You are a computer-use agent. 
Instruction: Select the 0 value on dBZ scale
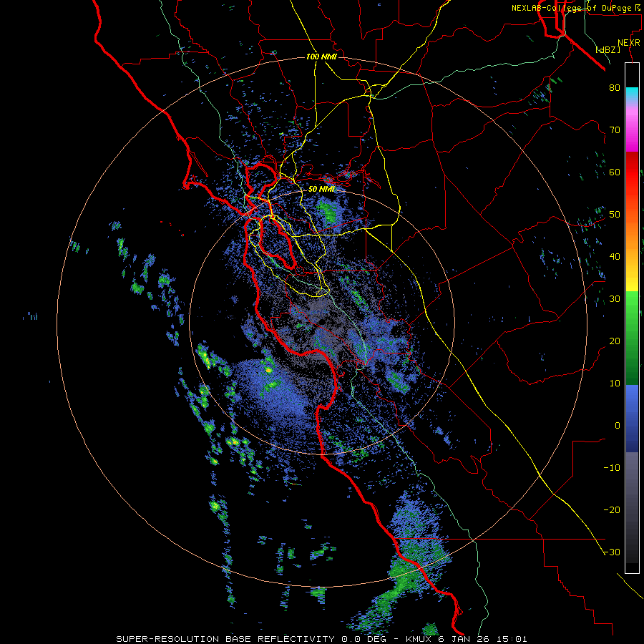click(618, 426)
